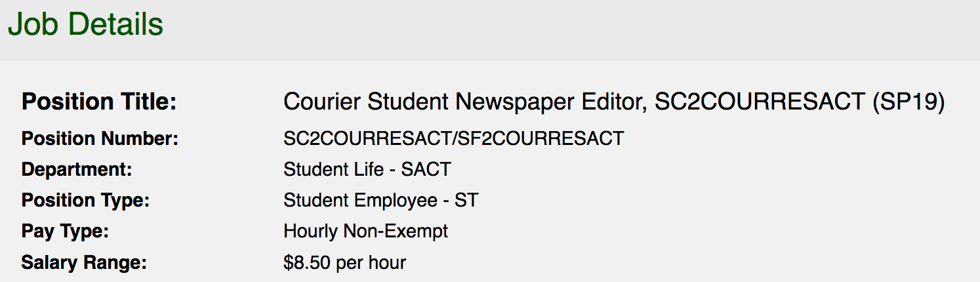This screenshot has height=282, width=980.
Task: Select the Position Number label
Action: click(x=100, y=138)
